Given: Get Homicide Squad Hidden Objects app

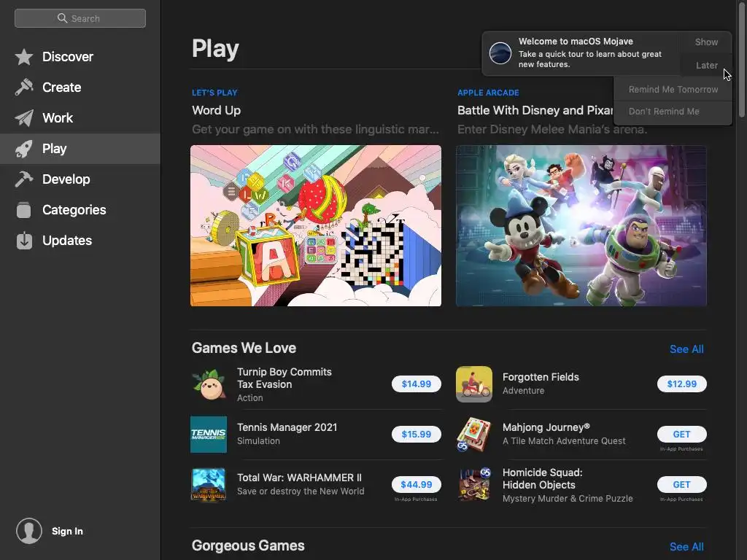Looking at the screenshot, I should click(682, 484).
